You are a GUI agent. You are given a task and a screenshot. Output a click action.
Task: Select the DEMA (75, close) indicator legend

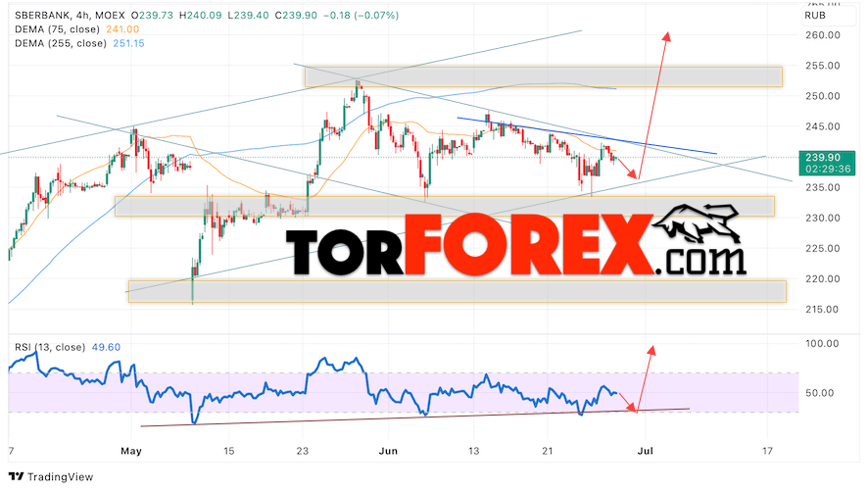(57, 29)
